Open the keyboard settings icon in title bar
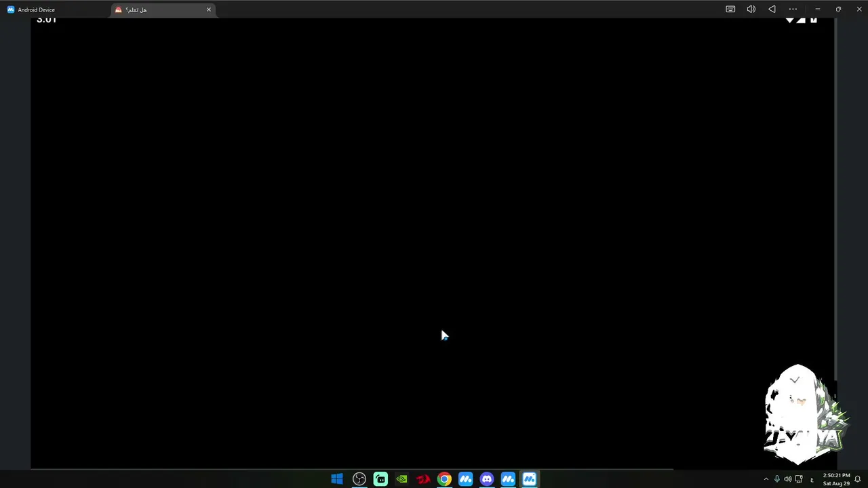The image size is (868, 488). pyautogui.click(x=730, y=9)
